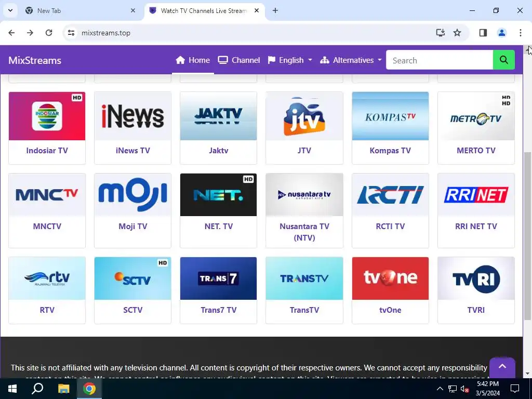The image size is (532, 399).
Task: Open Windows Start menu
Action: 12,389
